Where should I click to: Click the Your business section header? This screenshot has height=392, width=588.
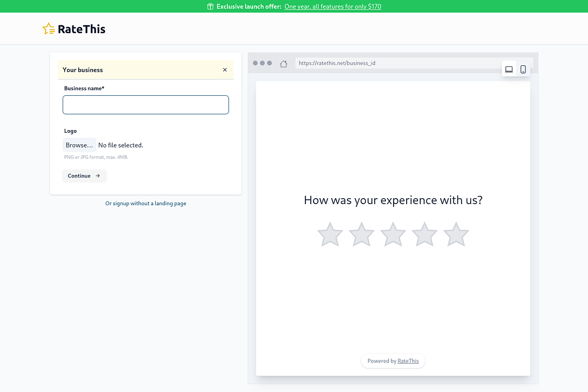click(x=83, y=70)
